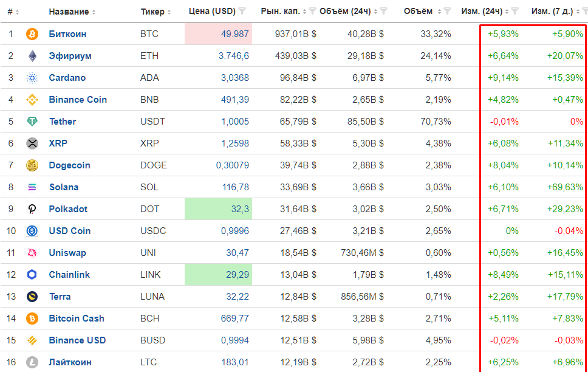The width and height of the screenshot is (588, 372).
Task: Sort table by # rank column arrows
Action: pos(17,12)
